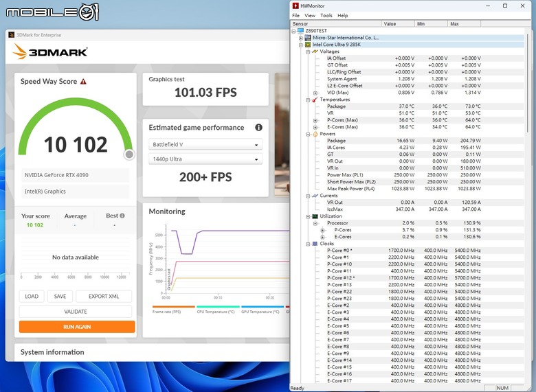Click the VALIDATE button
536x392 pixels.
click(75, 312)
